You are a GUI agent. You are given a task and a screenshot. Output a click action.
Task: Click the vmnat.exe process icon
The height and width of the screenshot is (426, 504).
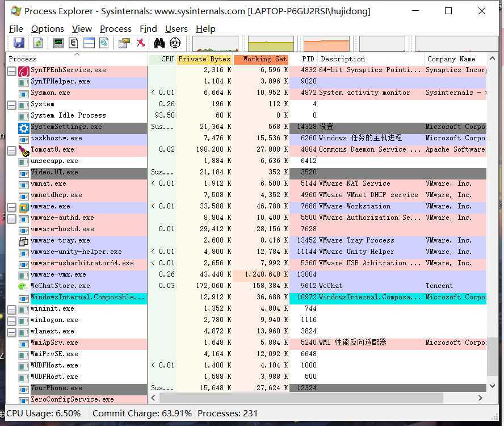[23, 185]
